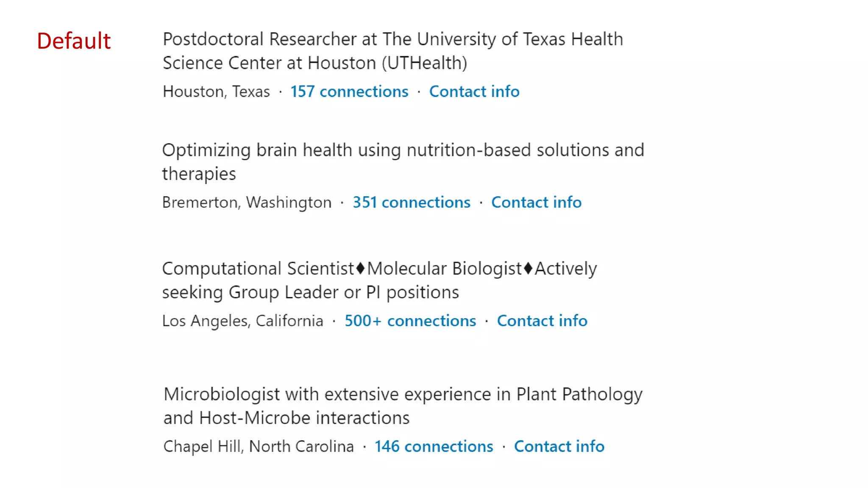
Task: Click the and Host-Microbe interactions line
Action: [x=287, y=418]
